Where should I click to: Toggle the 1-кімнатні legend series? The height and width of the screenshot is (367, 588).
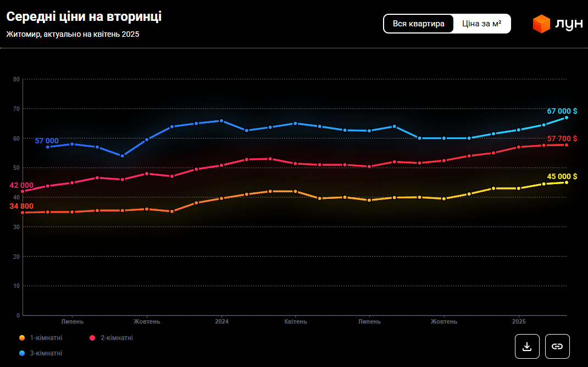pyautogui.click(x=46, y=338)
